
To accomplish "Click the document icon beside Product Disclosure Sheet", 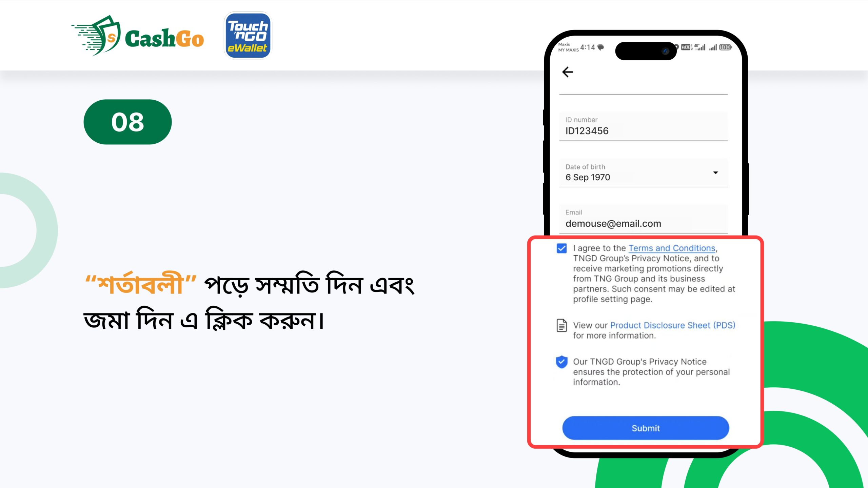I will [x=561, y=325].
